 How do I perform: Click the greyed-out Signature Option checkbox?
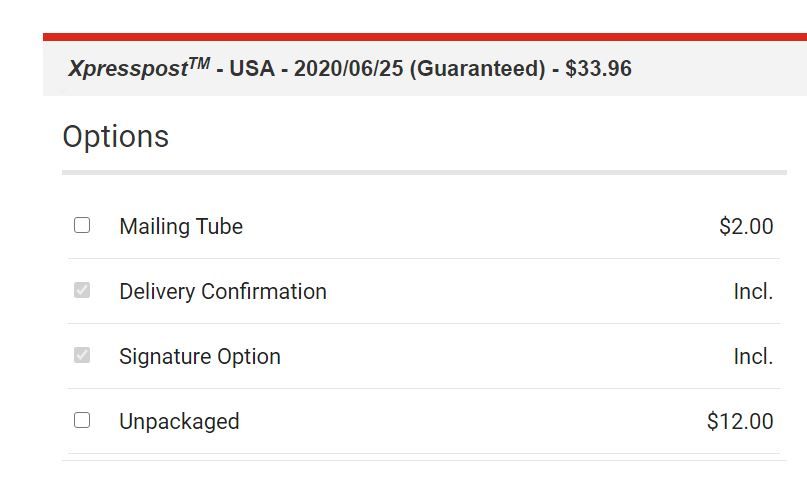[82, 355]
